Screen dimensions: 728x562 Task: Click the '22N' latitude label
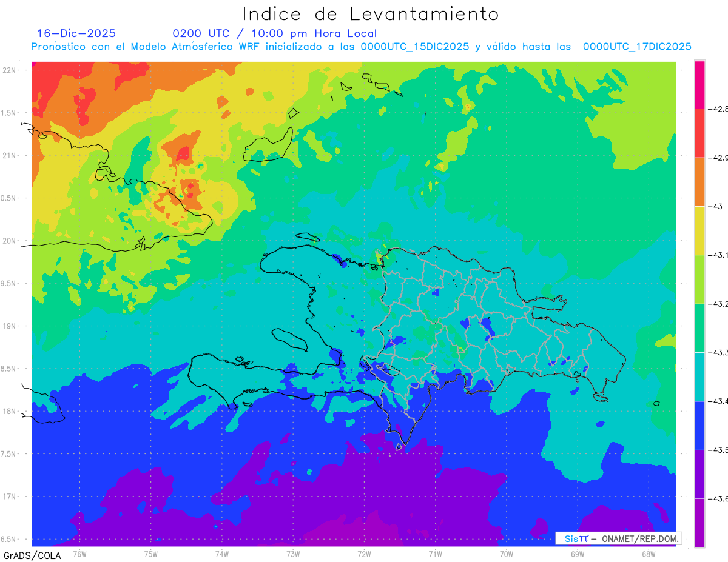pyautogui.click(x=9, y=70)
